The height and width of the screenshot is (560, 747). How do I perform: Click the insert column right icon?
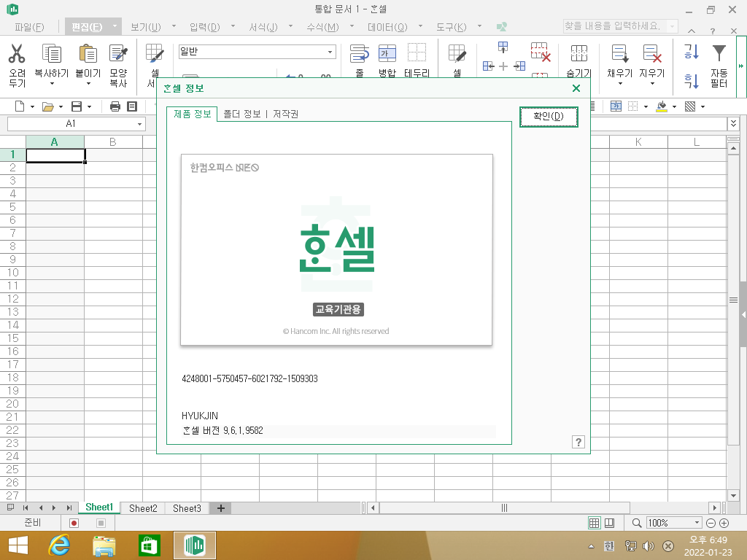pos(519,66)
